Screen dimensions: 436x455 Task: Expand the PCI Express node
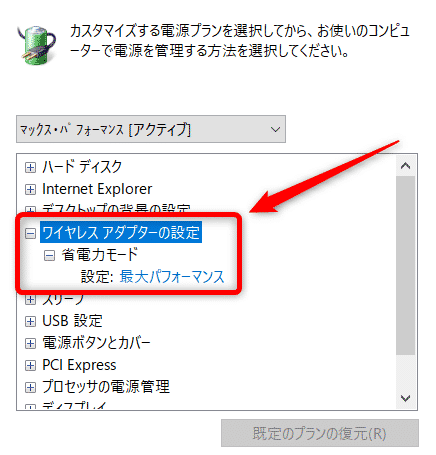click(30, 365)
